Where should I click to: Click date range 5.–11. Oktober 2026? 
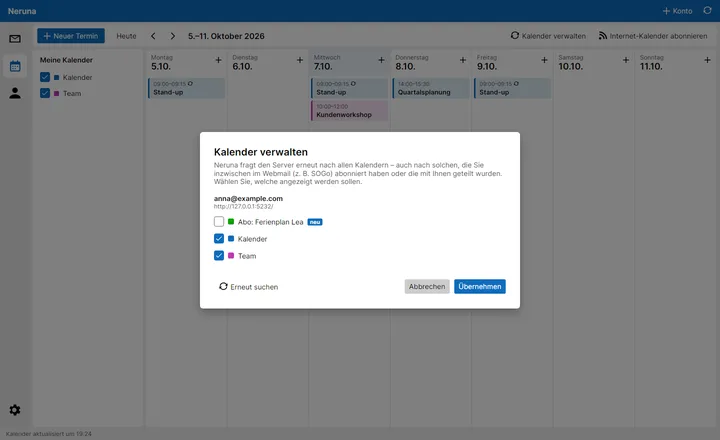[226, 36]
